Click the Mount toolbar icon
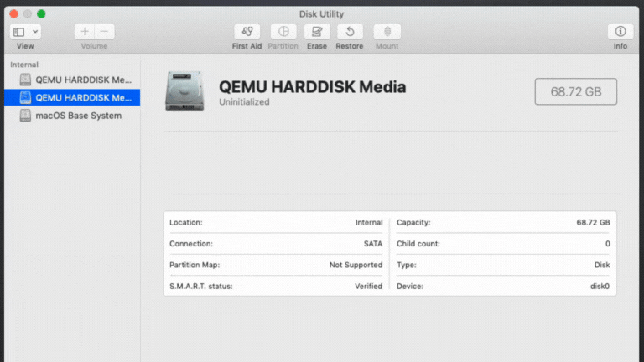 click(x=387, y=32)
